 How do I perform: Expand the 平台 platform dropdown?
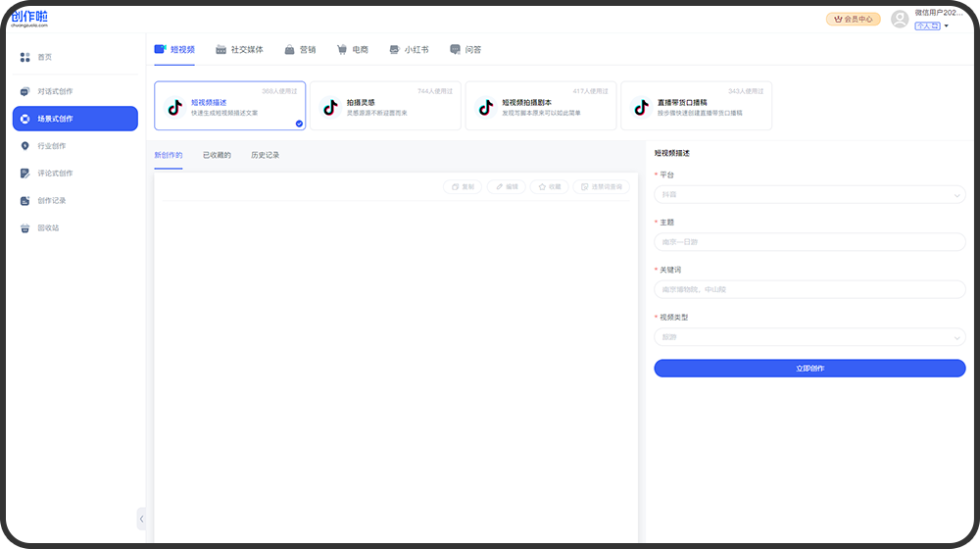pos(808,195)
